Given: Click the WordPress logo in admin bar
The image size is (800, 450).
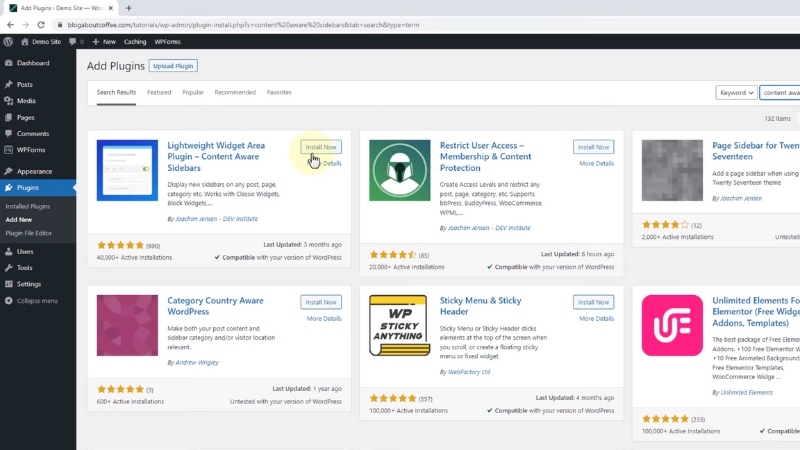Looking at the screenshot, I should tap(8, 42).
